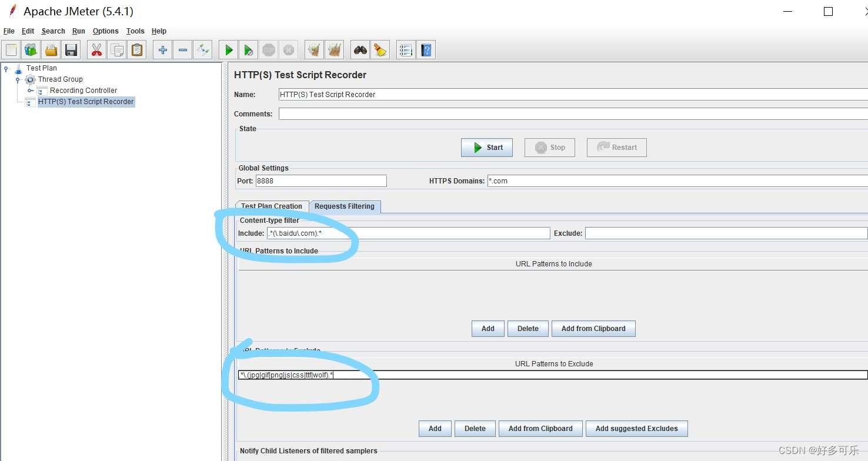Select Recording Controller in the tree
868x461 pixels.
pos(84,91)
